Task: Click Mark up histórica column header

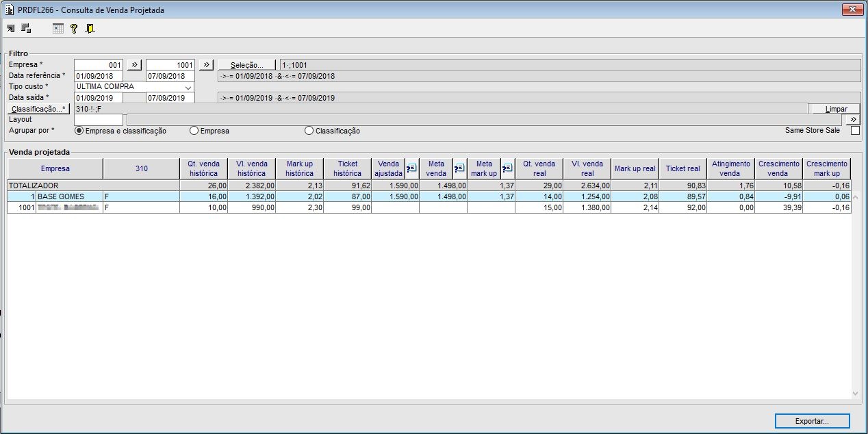Action: pyautogui.click(x=300, y=168)
